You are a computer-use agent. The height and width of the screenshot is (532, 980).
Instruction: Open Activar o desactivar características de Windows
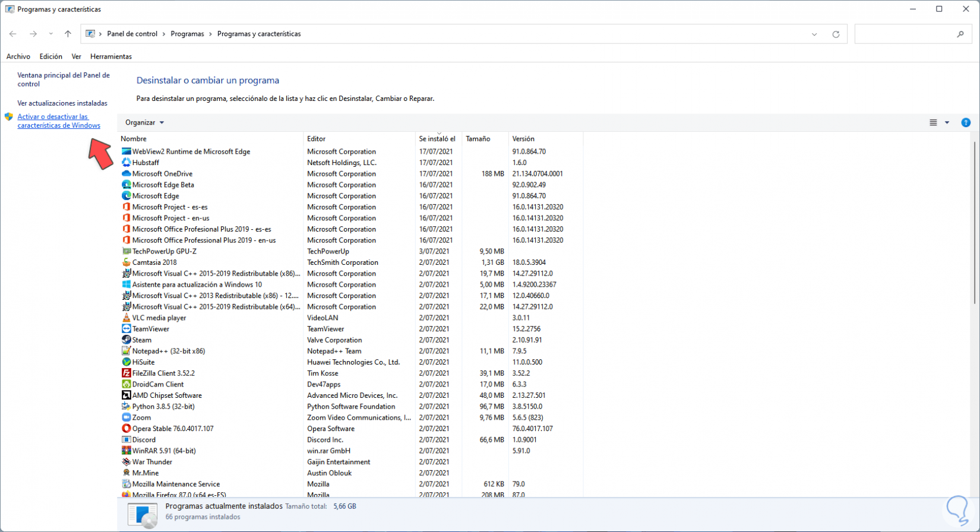59,121
